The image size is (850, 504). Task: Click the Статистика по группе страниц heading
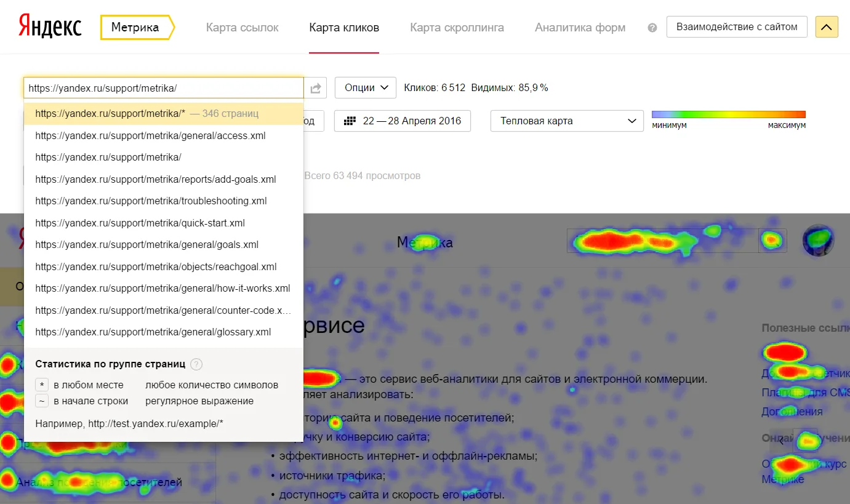pyautogui.click(x=110, y=364)
